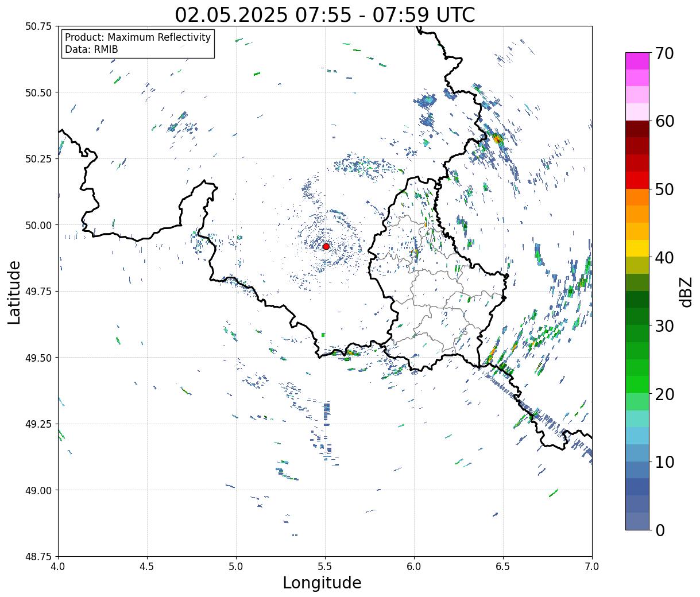
Task: Click the yellow colorbar segment above 40
Action: (x=637, y=248)
